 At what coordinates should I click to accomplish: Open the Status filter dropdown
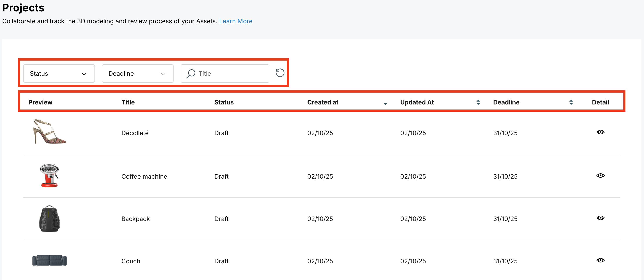click(x=59, y=74)
